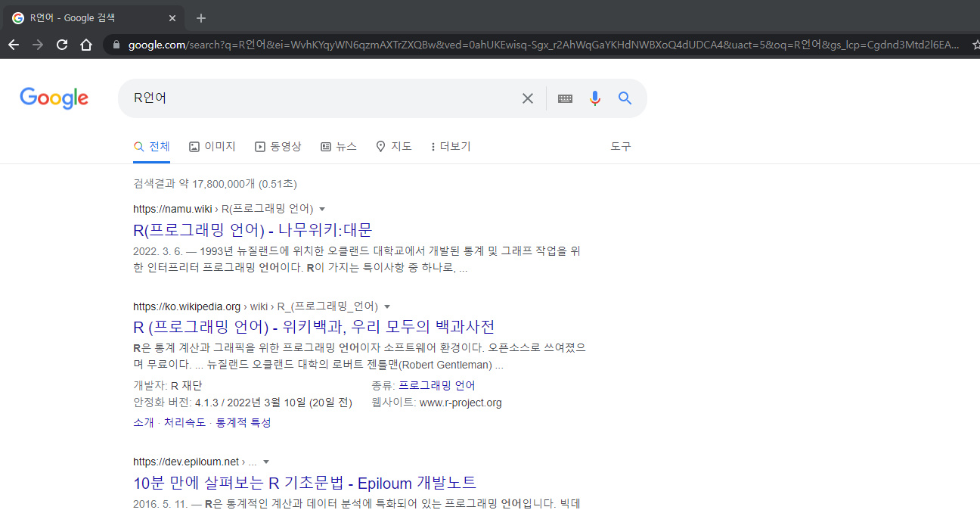980x510 pixels.
Task: Click the 검색결과 약 17,800,000개 count text
Action: pos(215,184)
